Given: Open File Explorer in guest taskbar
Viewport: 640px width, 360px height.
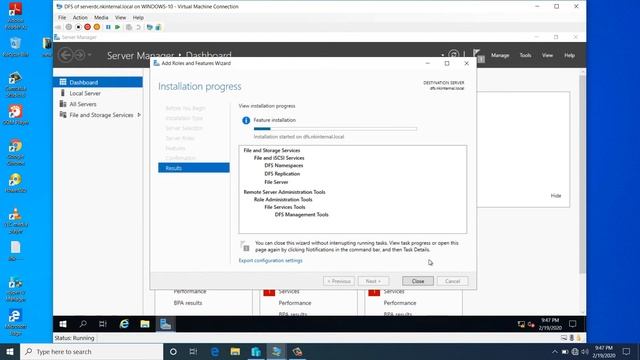Looking at the screenshot, I should (145, 324).
